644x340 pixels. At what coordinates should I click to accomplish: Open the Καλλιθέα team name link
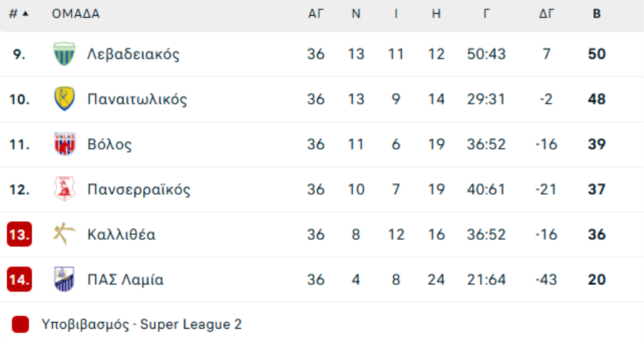pos(121,235)
